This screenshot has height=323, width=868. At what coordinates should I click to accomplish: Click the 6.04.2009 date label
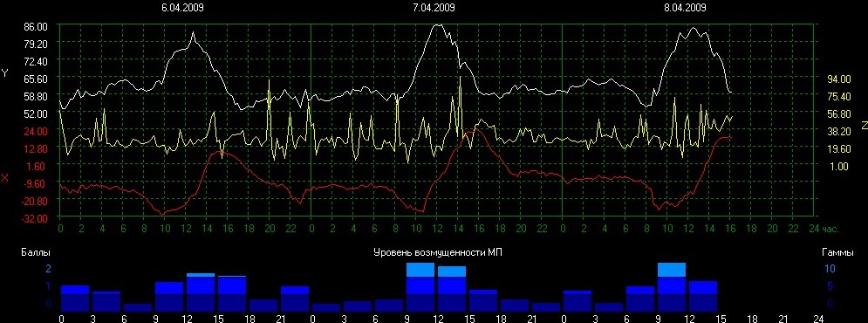pos(182,8)
